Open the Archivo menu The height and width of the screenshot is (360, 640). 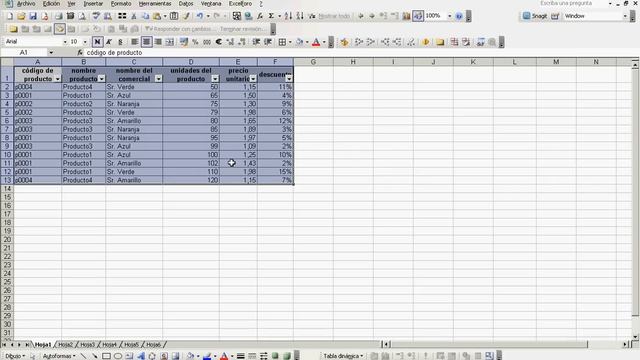(25, 4)
